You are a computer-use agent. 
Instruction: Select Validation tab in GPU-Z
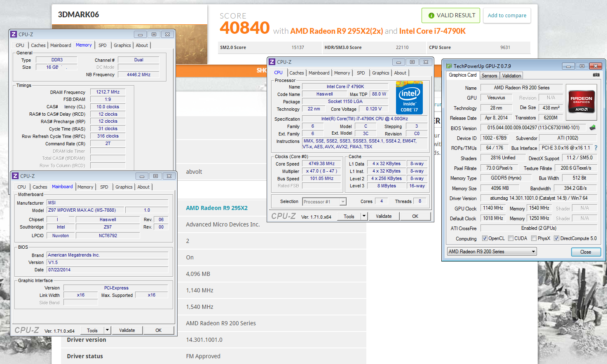(511, 76)
